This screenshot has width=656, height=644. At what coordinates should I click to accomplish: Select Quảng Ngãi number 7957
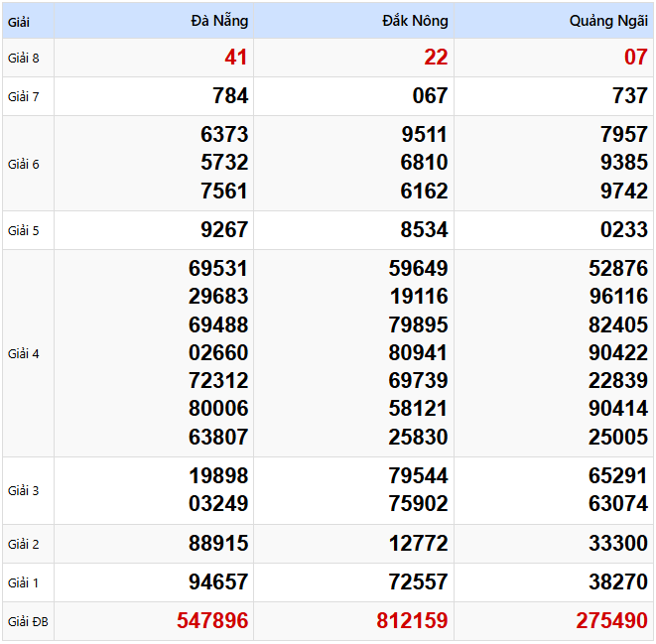pos(624,135)
